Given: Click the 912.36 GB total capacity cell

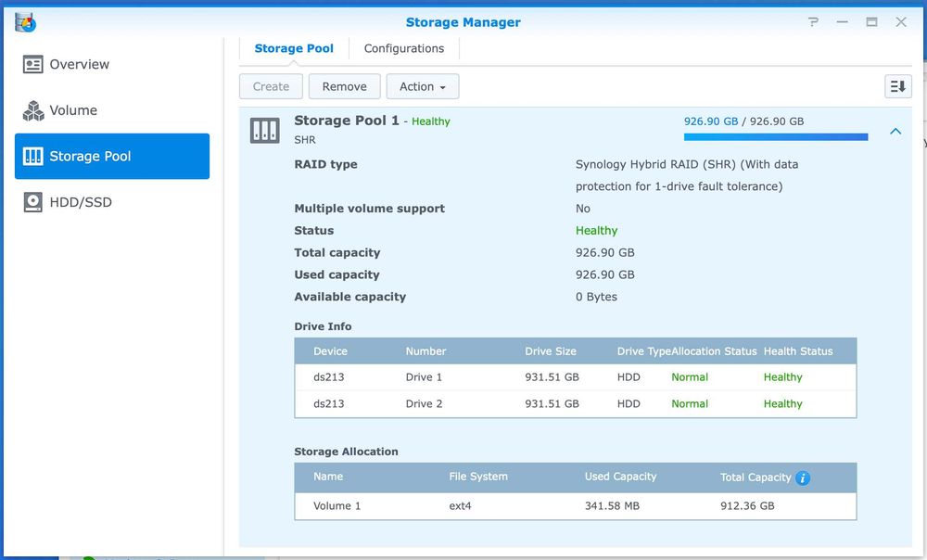Looking at the screenshot, I should (x=747, y=506).
